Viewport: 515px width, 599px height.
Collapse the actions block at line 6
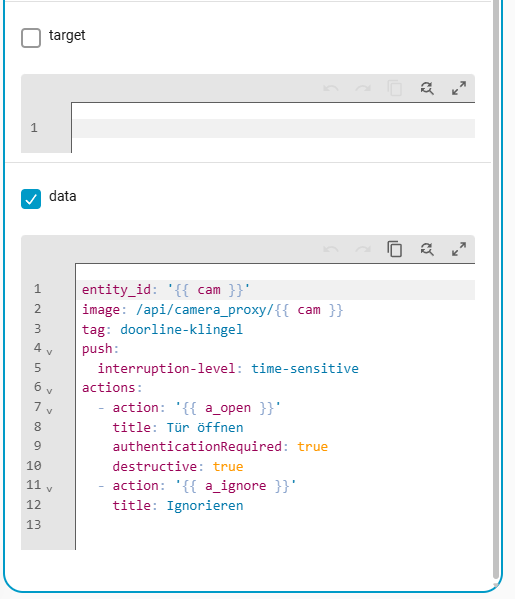click(x=49, y=391)
